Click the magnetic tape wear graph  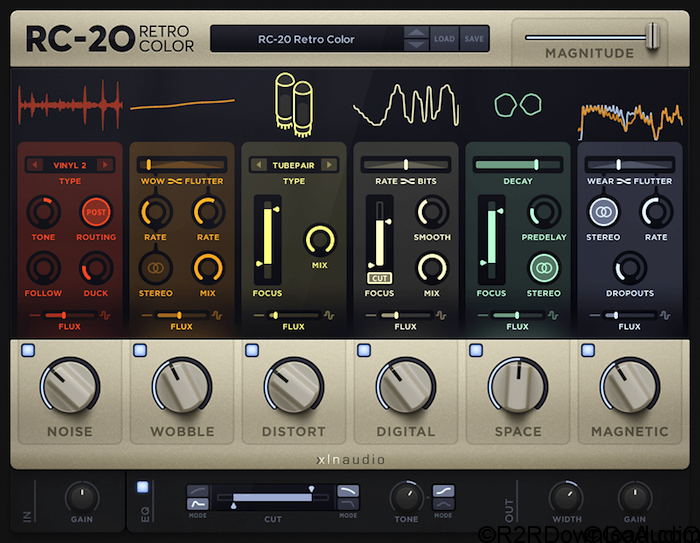point(630,121)
